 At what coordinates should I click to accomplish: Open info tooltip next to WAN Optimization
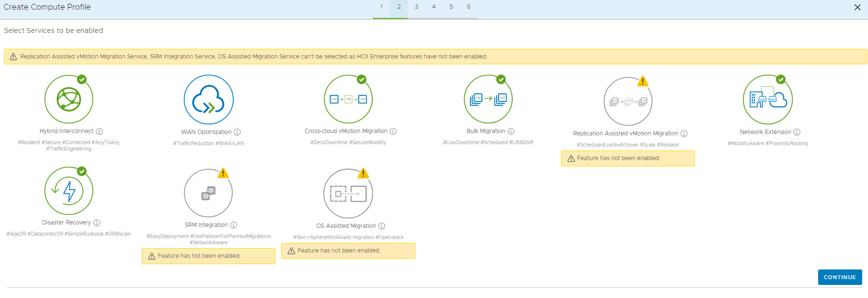pyautogui.click(x=237, y=132)
